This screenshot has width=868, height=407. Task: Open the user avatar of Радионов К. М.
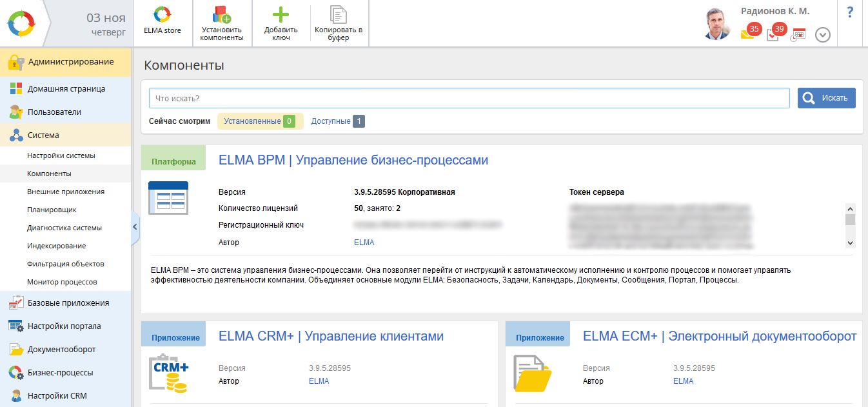[x=718, y=24]
